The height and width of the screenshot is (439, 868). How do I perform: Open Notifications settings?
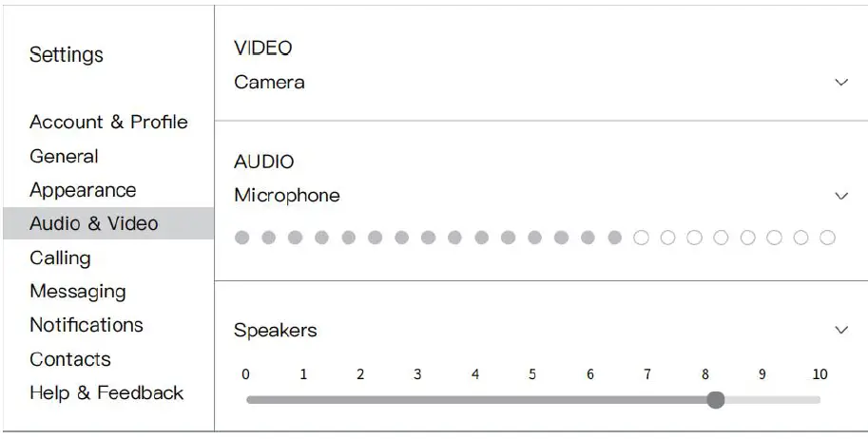click(87, 325)
